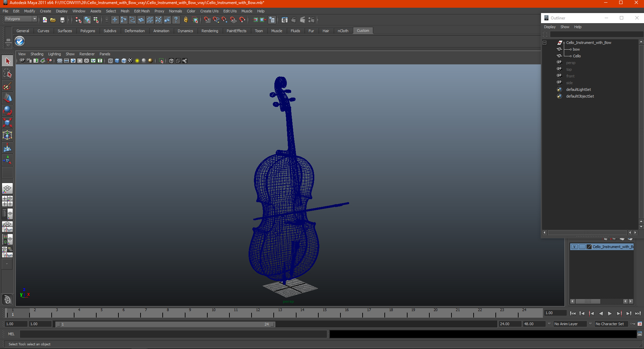This screenshot has height=349, width=644.
Task: Switch to Persp/Outliner layout
Action: click(7, 214)
